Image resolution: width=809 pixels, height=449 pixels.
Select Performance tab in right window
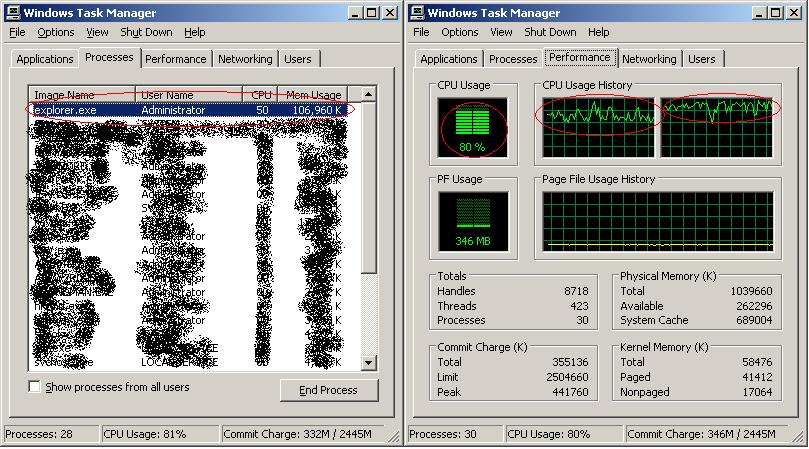[x=579, y=57]
